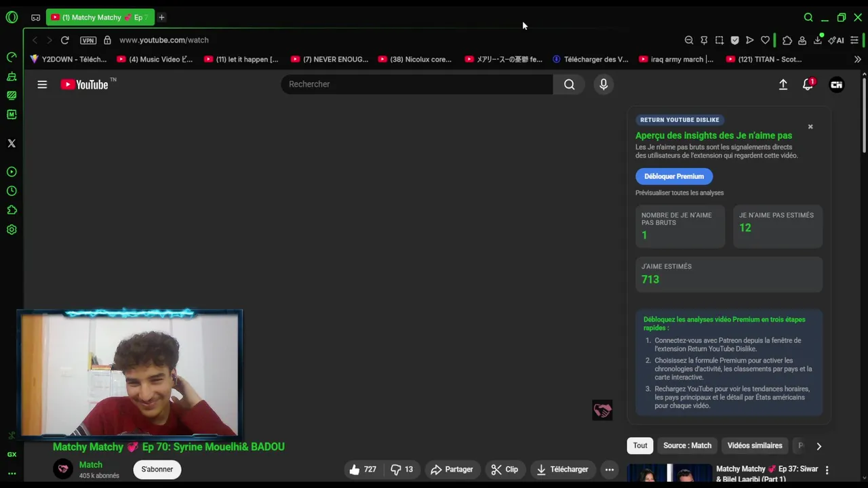Open the (4) Music Video bookmark
The image size is (868, 488).
tap(155, 59)
